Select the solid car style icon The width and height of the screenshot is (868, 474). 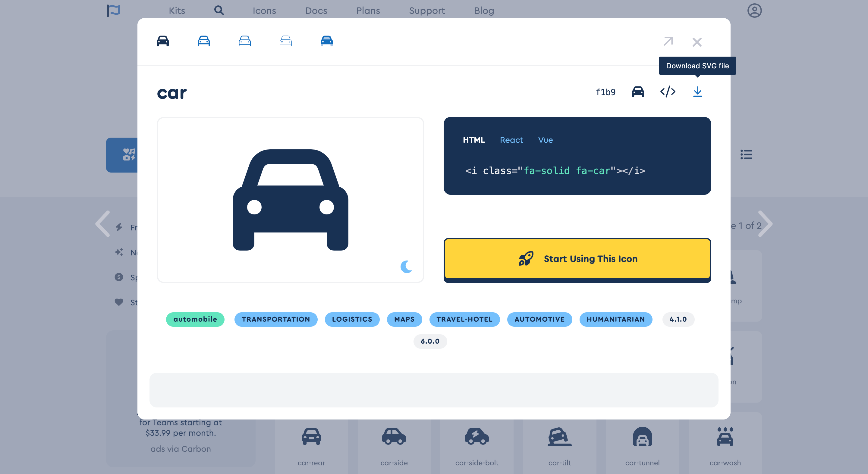[163, 41]
